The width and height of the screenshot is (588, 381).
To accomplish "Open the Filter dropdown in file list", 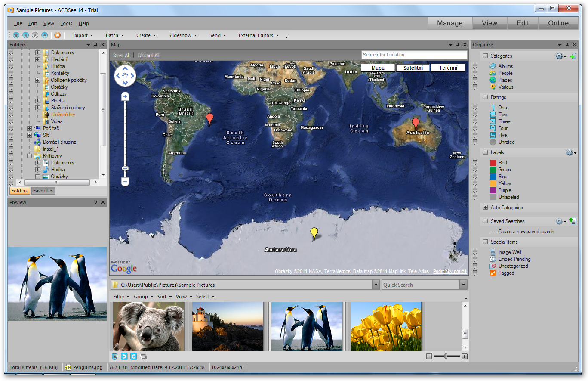I will (x=121, y=297).
